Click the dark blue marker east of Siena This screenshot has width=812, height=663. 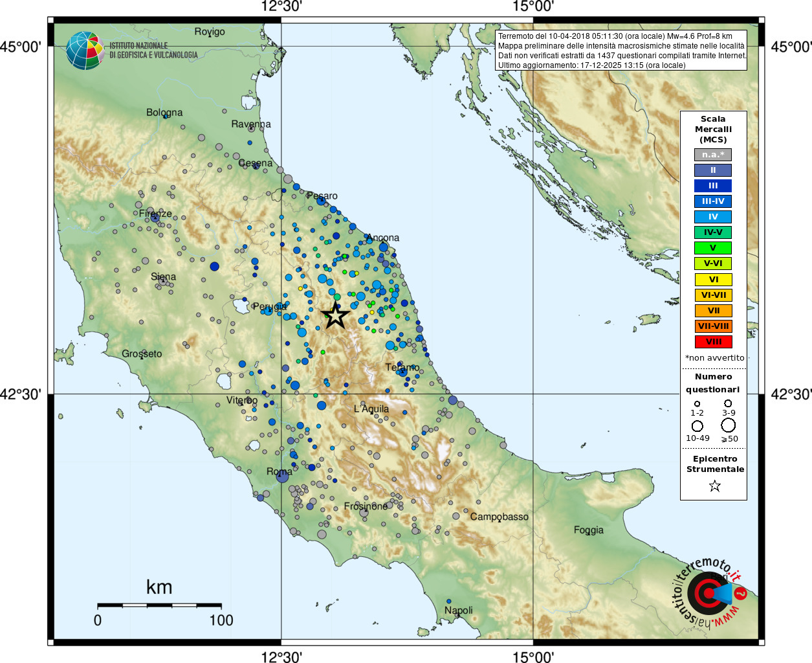coord(215,266)
